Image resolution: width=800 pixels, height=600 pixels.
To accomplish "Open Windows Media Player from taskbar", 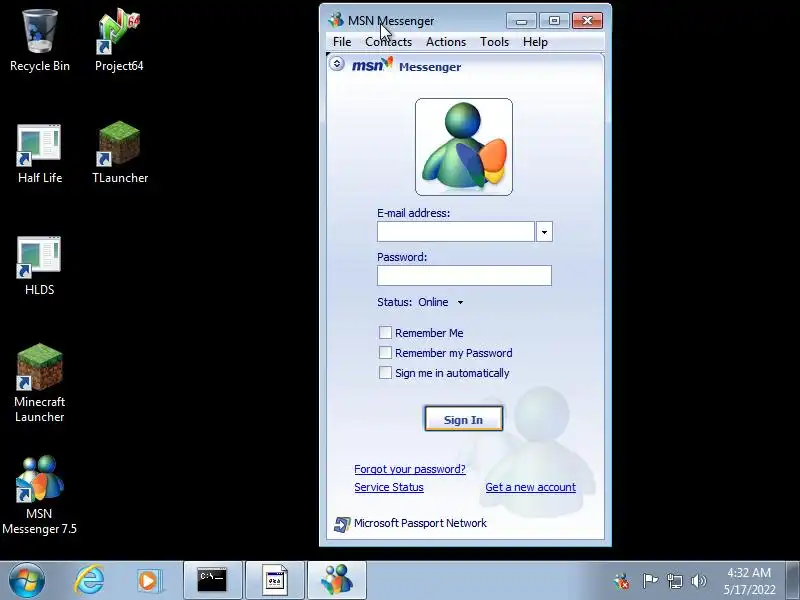I will [x=149, y=581].
